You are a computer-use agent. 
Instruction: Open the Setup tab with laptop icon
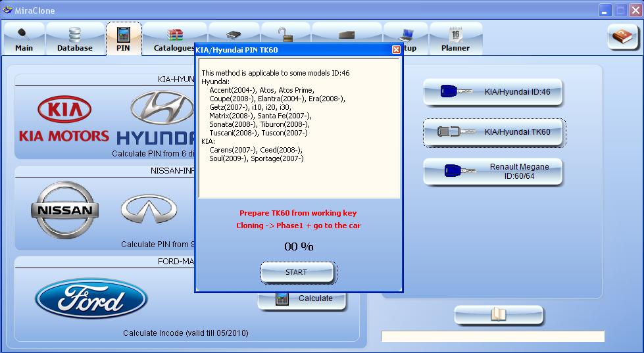coord(406,39)
